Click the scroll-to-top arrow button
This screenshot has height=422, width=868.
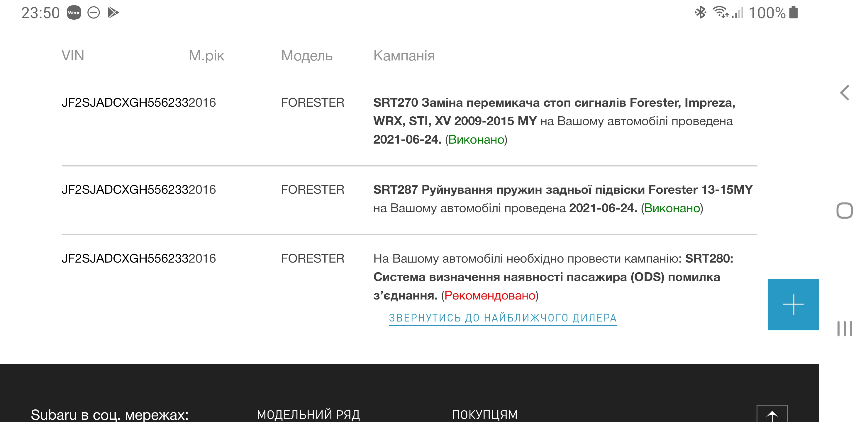coord(772,414)
